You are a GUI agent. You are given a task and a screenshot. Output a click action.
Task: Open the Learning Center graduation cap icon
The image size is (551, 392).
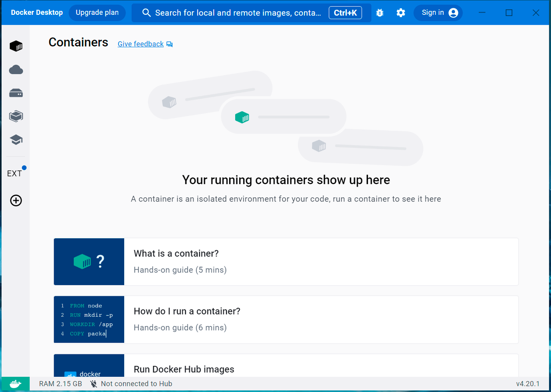16,140
